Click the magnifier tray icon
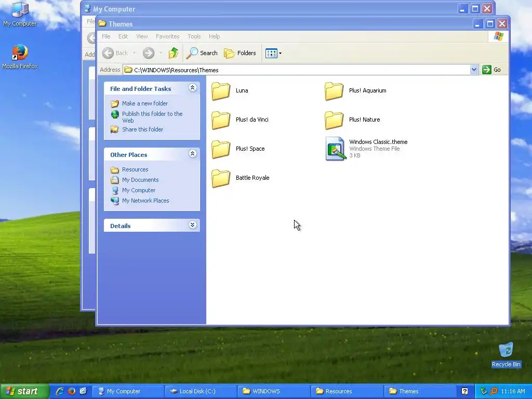Image resolution: width=532 pixels, height=399 pixels. click(494, 391)
